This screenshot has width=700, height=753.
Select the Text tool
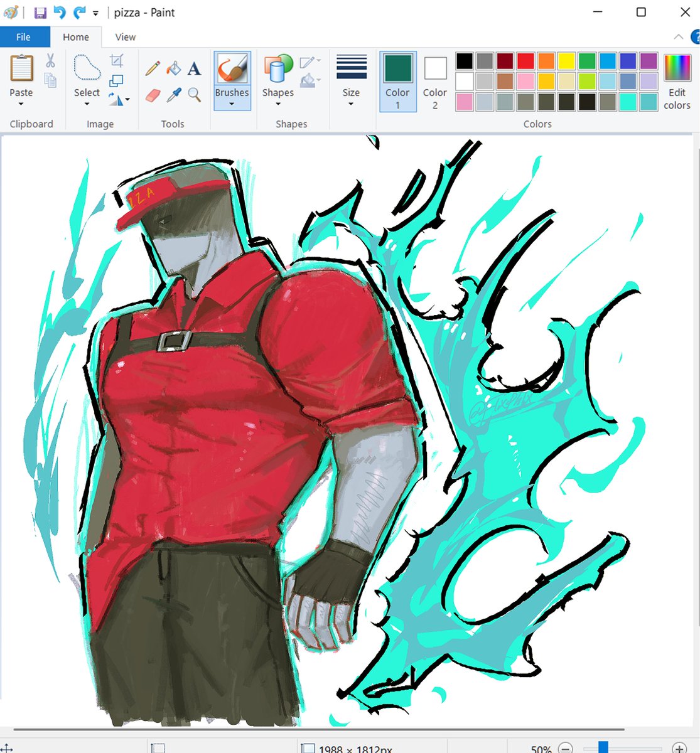(x=195, y=68)
